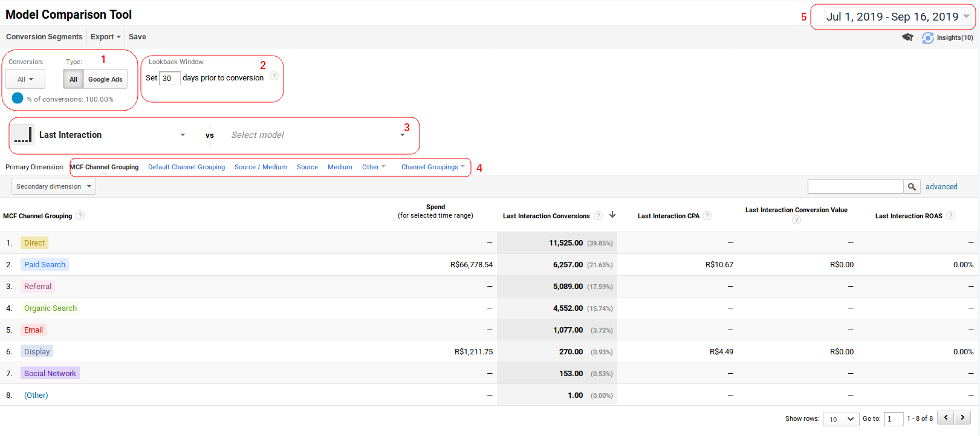Go to previous page of rows
The image size is (980, 436).
(x=946, y=418)
